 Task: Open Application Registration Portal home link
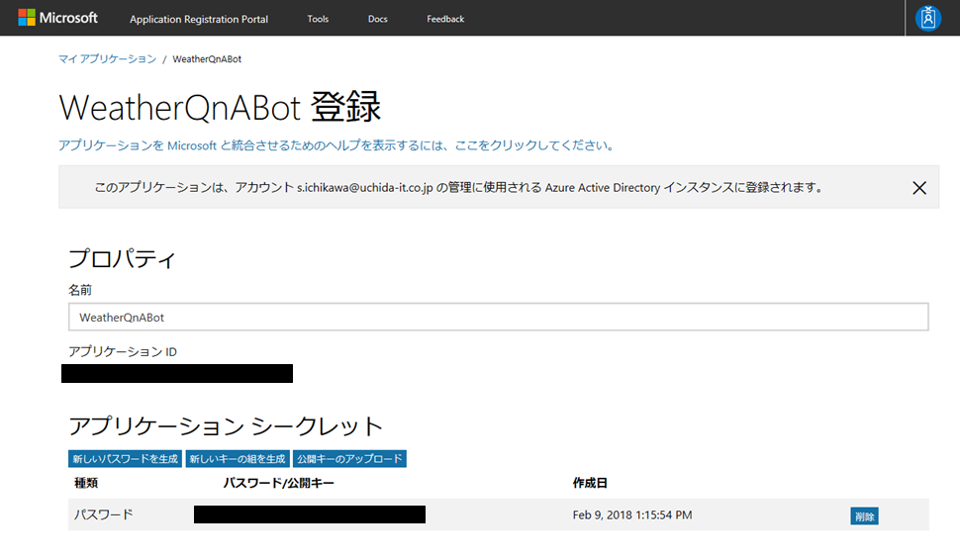[198, 19]
